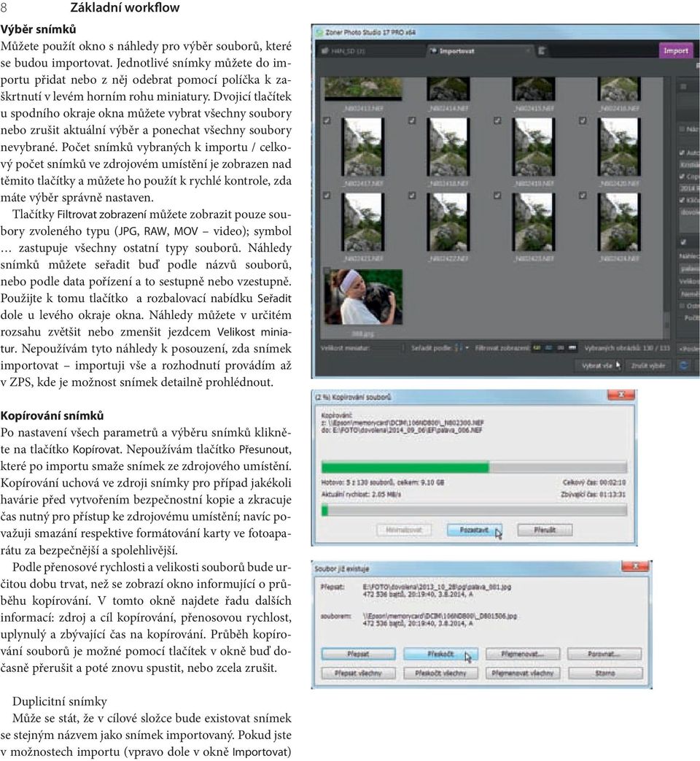Click the Přeskočit všechny button
The image size is (700, 761).
(x=440, y=673)
